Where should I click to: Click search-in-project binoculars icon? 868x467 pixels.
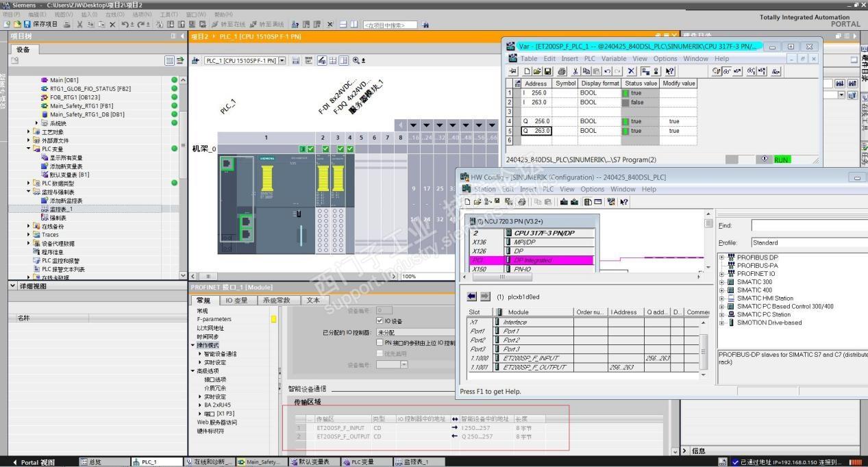point(425,24)
